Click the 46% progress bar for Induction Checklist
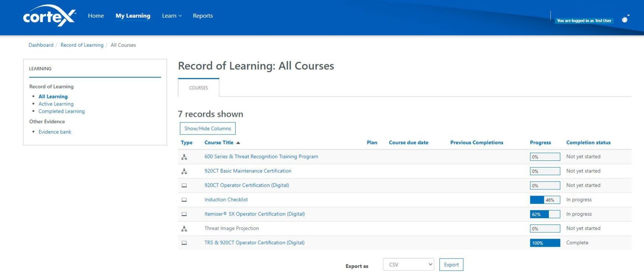 [x=545, y=199]
